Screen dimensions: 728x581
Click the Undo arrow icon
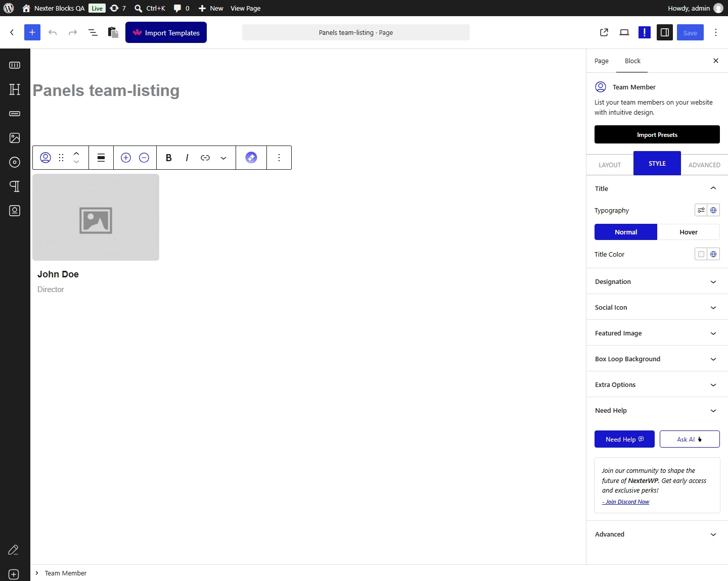(x=53, y=32)
